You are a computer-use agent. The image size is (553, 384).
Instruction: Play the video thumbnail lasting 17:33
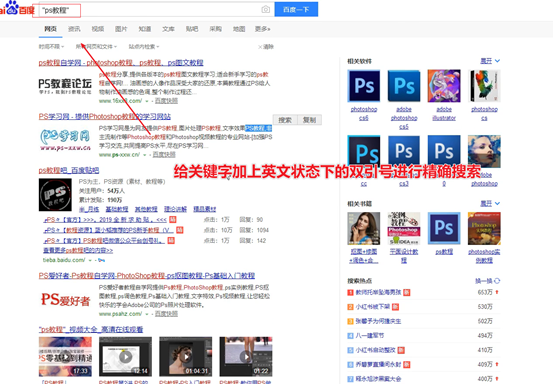tap(65, 356)
